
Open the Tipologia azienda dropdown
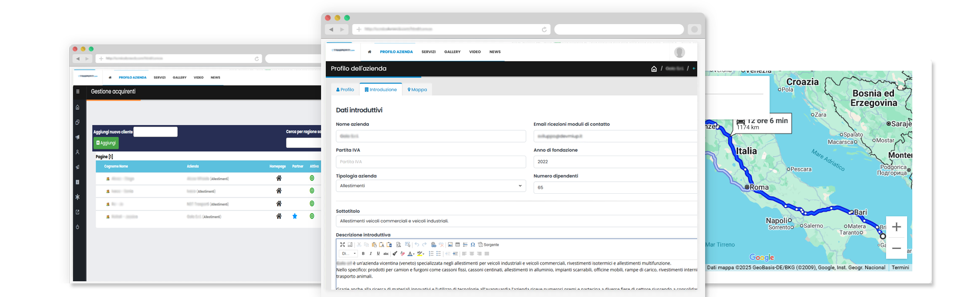click(430, 186)
